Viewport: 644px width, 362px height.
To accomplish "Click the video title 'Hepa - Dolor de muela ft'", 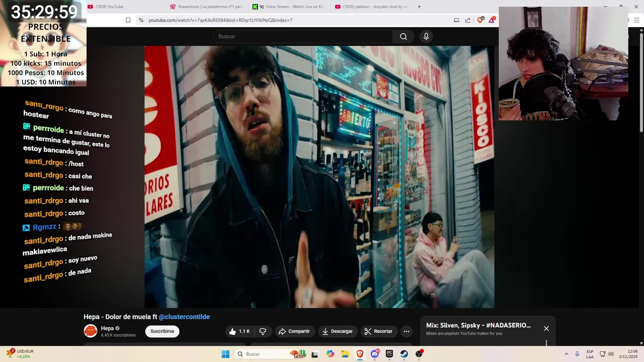I will click(120, 317).
